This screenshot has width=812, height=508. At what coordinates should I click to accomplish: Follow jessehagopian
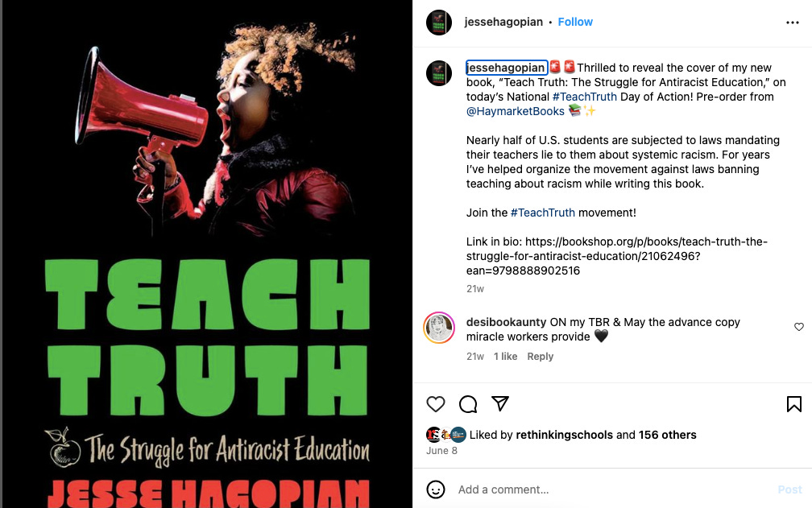[x=575, y=22]
